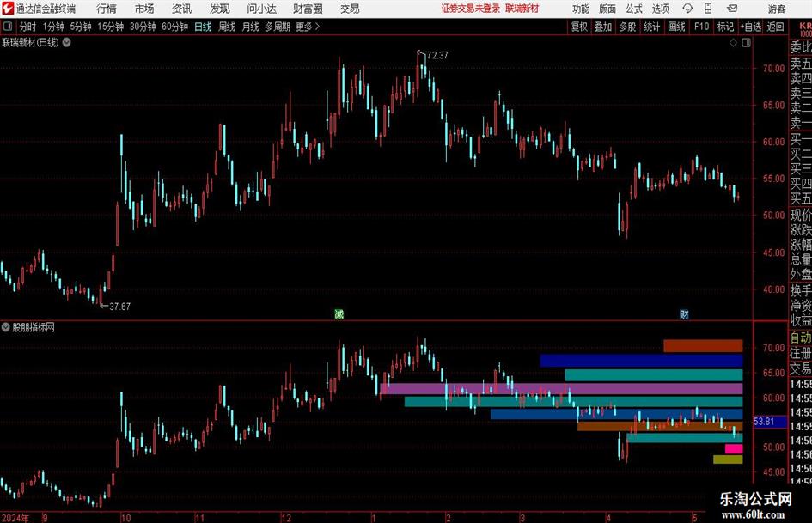Viewport: 812px width, 523px height.
Task: Click the diamond icon at chart top right
Action: [733, 43]
